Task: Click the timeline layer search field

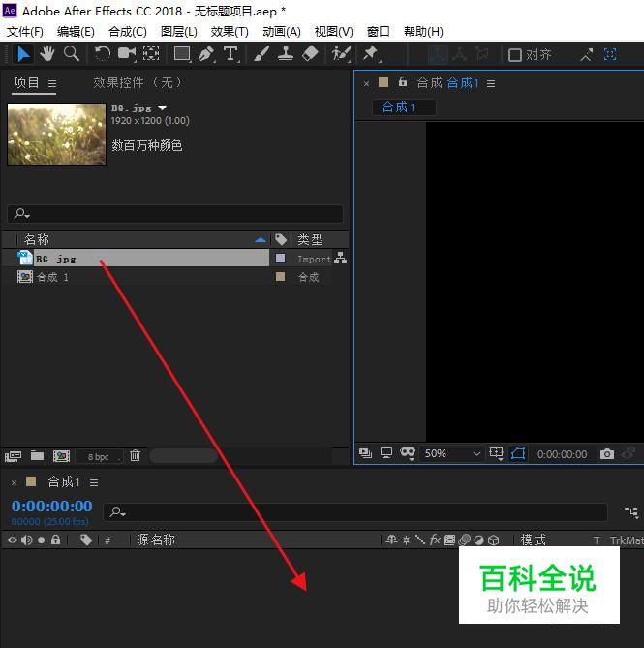Action: (x=354, y=511)
